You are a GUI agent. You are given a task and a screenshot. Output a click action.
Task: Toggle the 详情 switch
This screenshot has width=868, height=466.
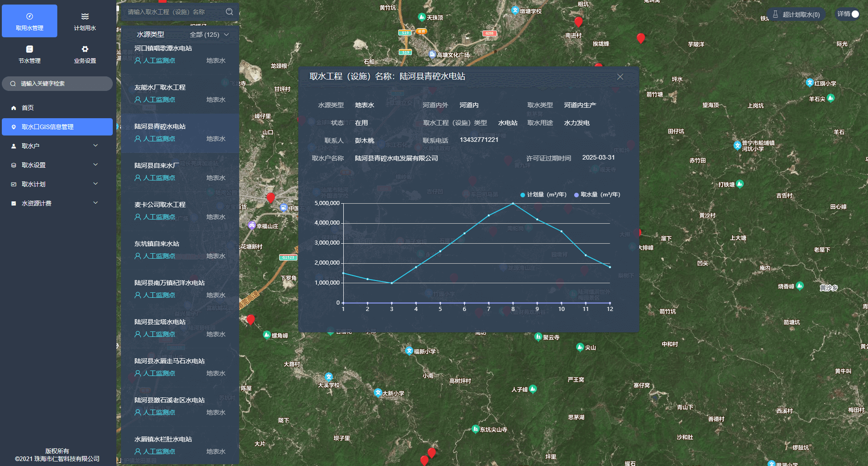coord(854,14)
